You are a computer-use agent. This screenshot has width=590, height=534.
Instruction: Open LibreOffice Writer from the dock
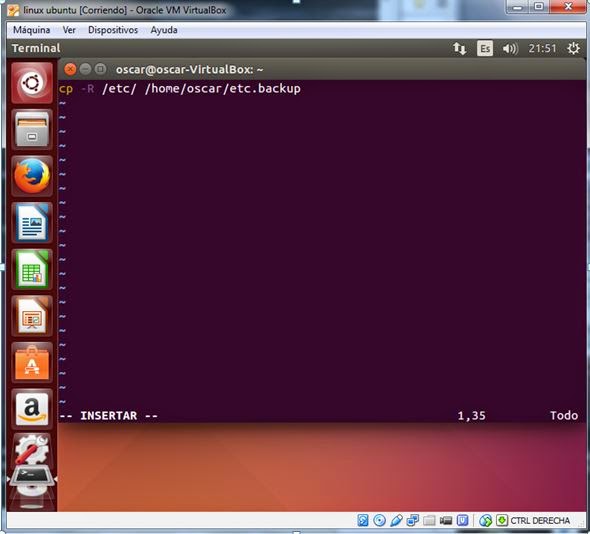tap(32, 223)
